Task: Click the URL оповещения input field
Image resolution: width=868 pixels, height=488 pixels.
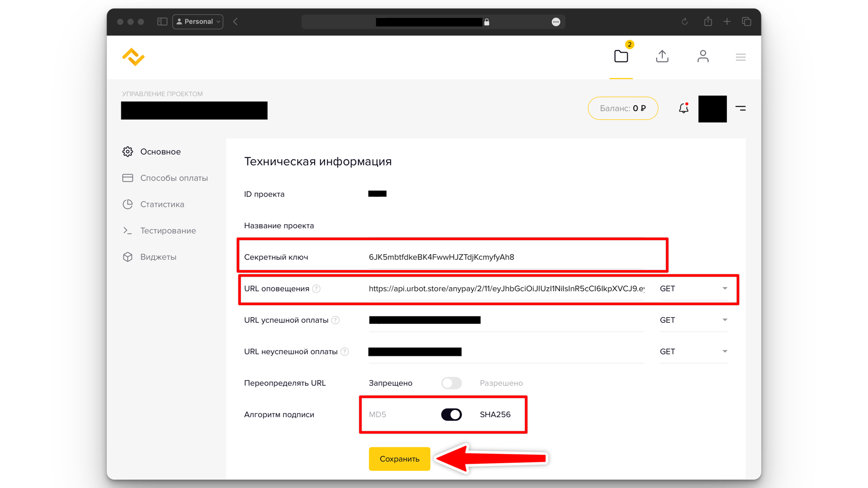Action: pyautogui.click(x=506, y=289)
